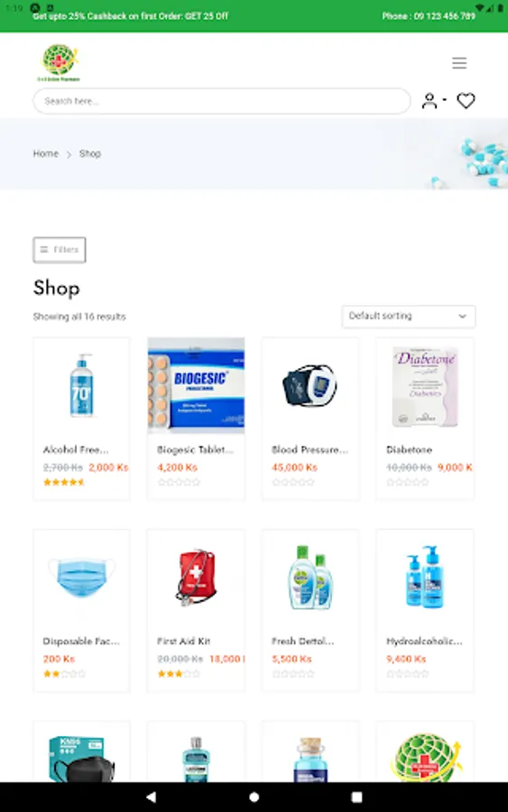The height and width of the screenshot is (812, 508).
Task: Expand the account dropdown arrow beside user icon
Action: [x=444, y=99]
